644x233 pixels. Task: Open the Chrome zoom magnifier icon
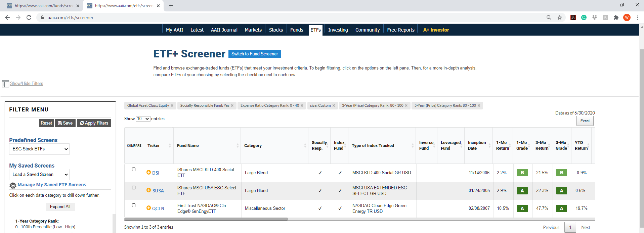(x=549, y=17)
